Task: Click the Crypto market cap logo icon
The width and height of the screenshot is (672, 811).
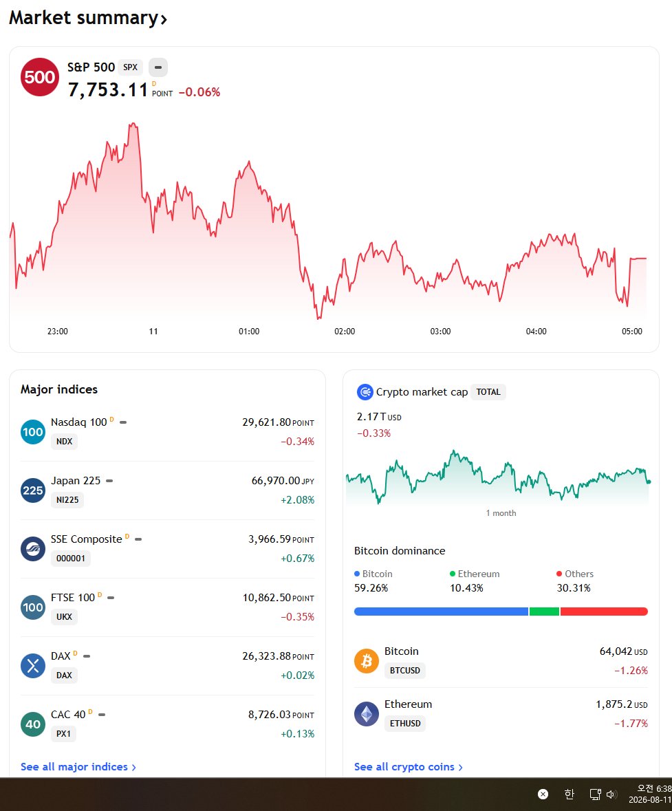Action: (365, 392)
